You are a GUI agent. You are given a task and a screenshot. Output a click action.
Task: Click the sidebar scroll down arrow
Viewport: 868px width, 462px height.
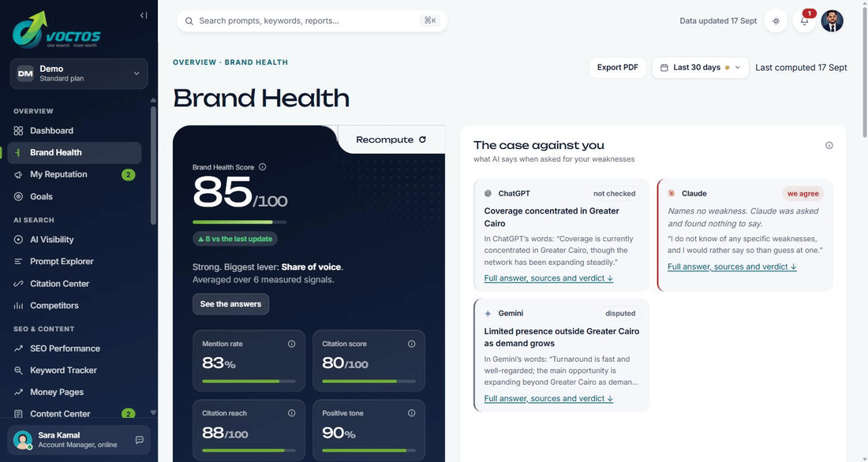point(153,412)
